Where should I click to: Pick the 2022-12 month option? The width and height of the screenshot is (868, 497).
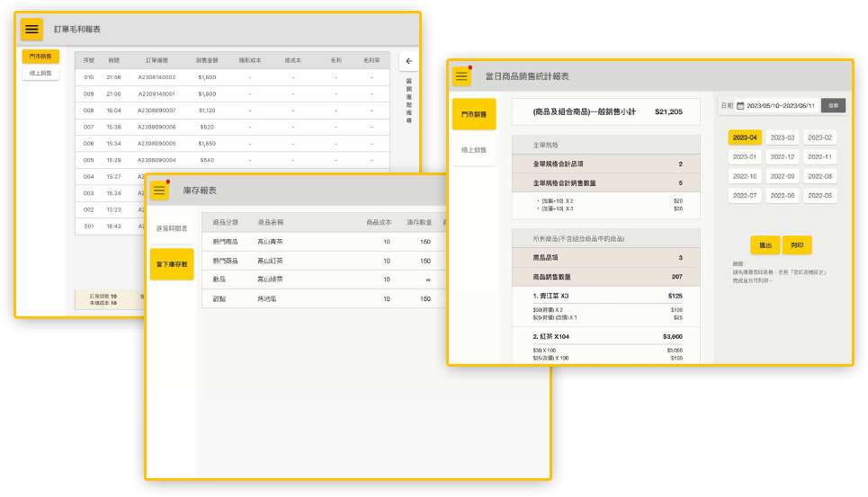tap(783, 156)
